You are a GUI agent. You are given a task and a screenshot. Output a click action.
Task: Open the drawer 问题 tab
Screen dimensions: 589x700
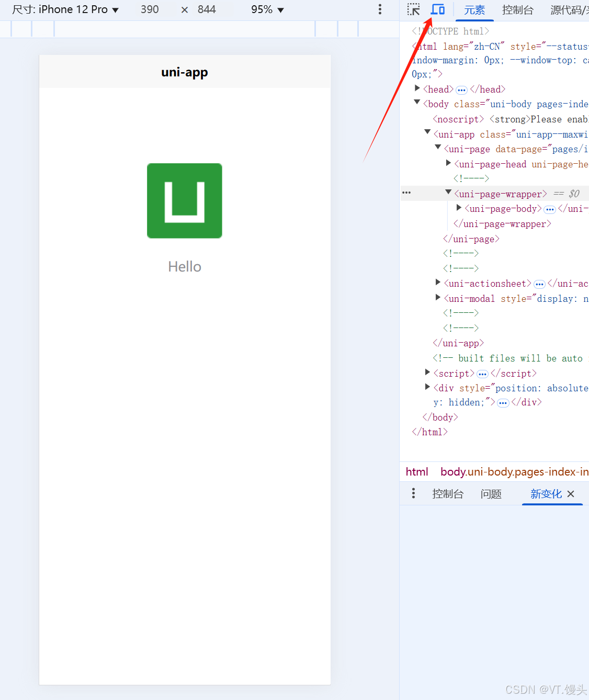pyautogui.click(x=491, y=494)
